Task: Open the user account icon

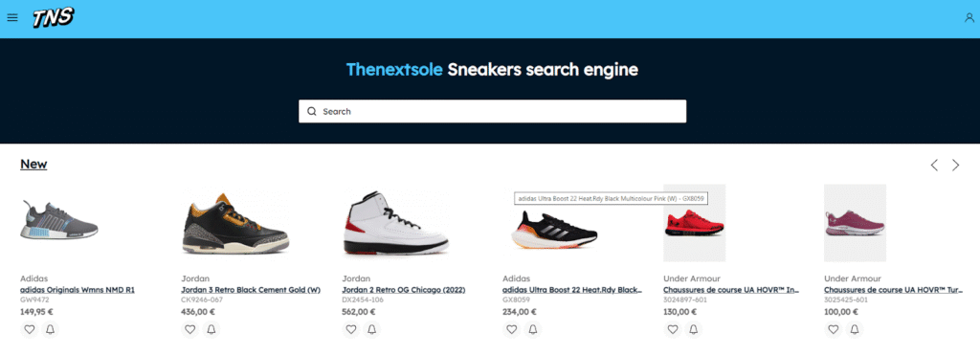Action: coord(969,18)
